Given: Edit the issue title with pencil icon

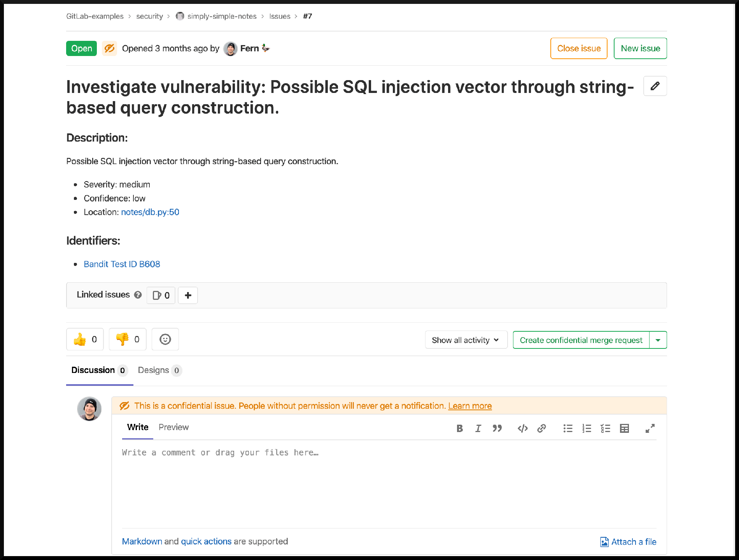Looking at the screenshot, I should (x=655, y=86).
